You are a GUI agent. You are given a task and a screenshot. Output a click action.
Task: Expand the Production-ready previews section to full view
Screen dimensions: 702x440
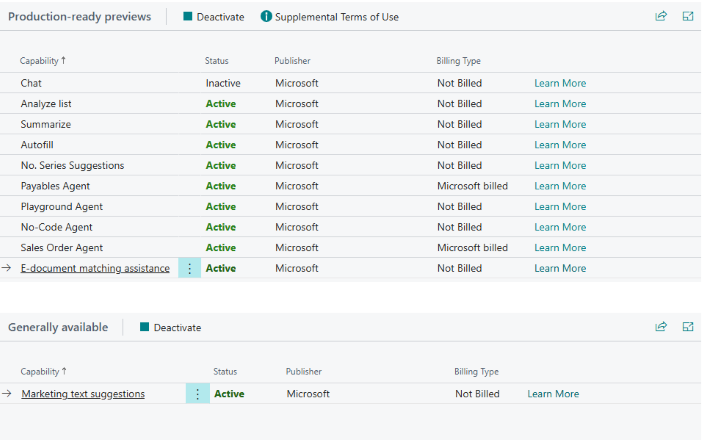point(688,16)
